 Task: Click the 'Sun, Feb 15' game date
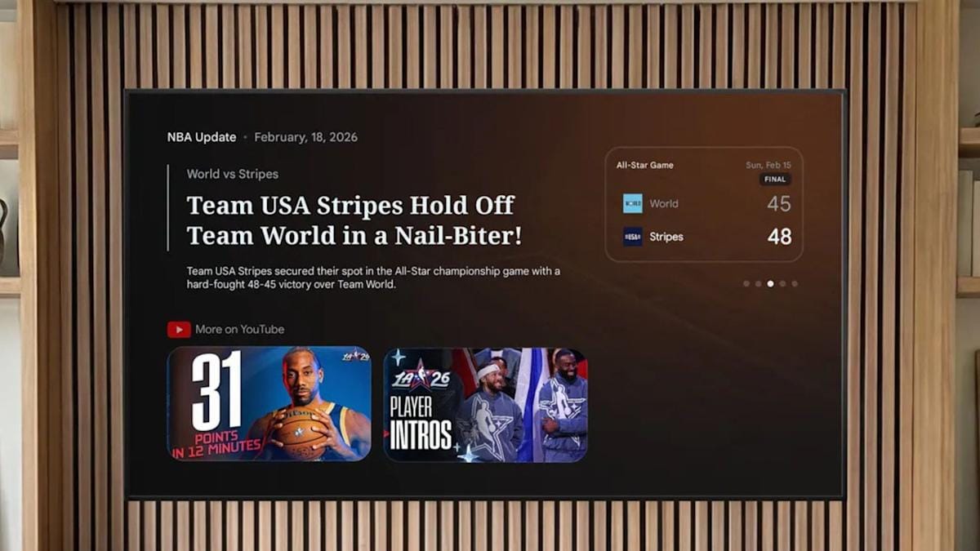point(767,164)
